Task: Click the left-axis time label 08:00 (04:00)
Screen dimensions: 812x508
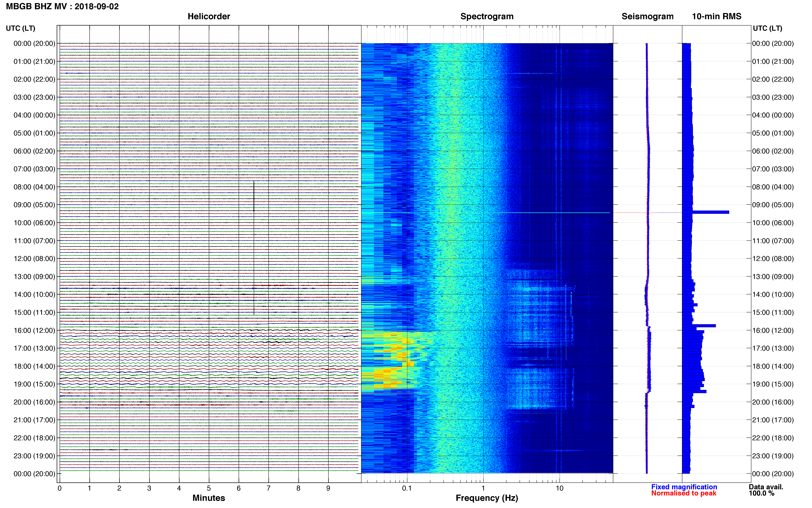Action: click(34, 187)
